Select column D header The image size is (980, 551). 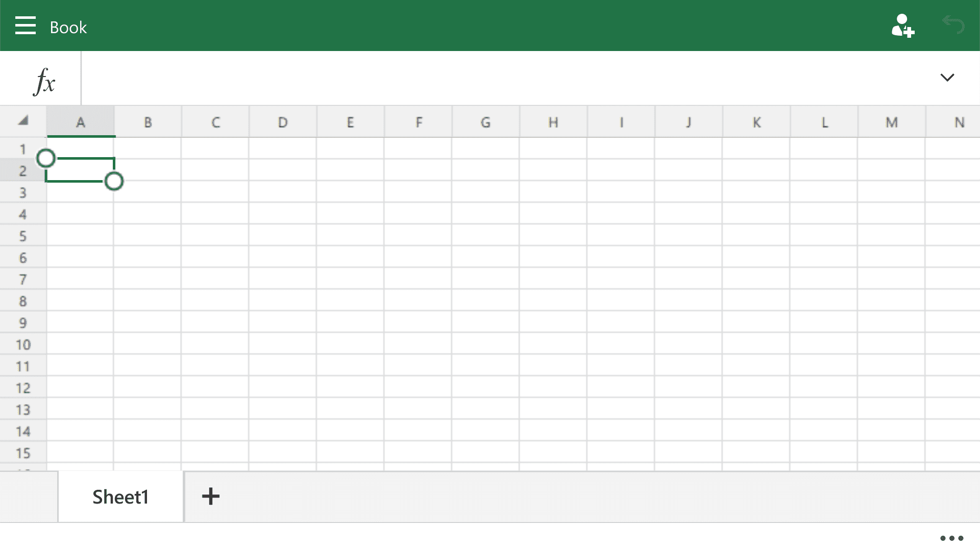click(283, 122)
